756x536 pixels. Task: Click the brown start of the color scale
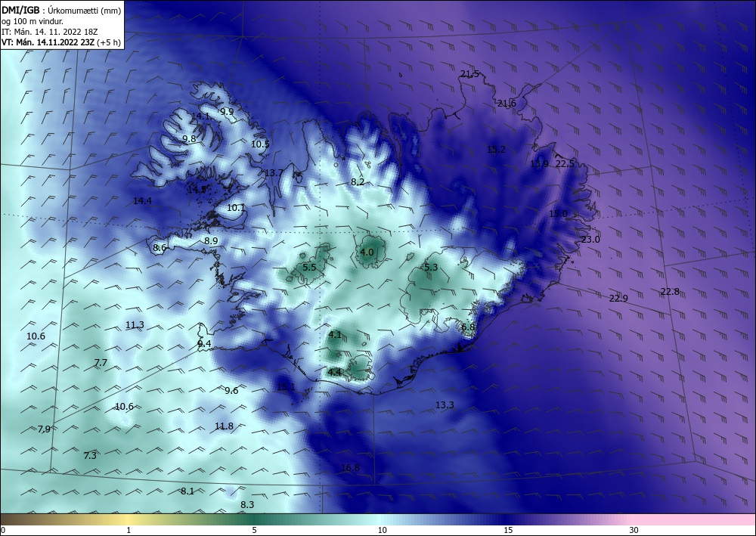coord(20,519)
